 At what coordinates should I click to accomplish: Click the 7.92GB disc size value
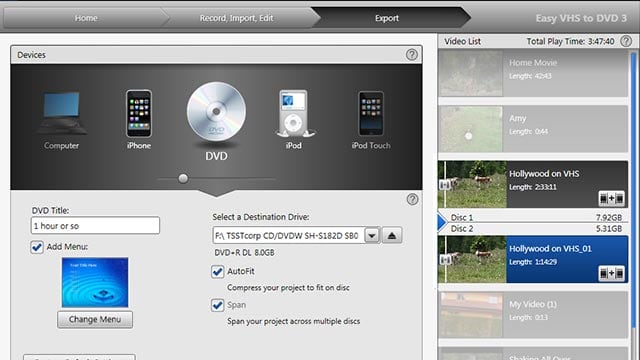pyautogui.click(x=609, y=218)
